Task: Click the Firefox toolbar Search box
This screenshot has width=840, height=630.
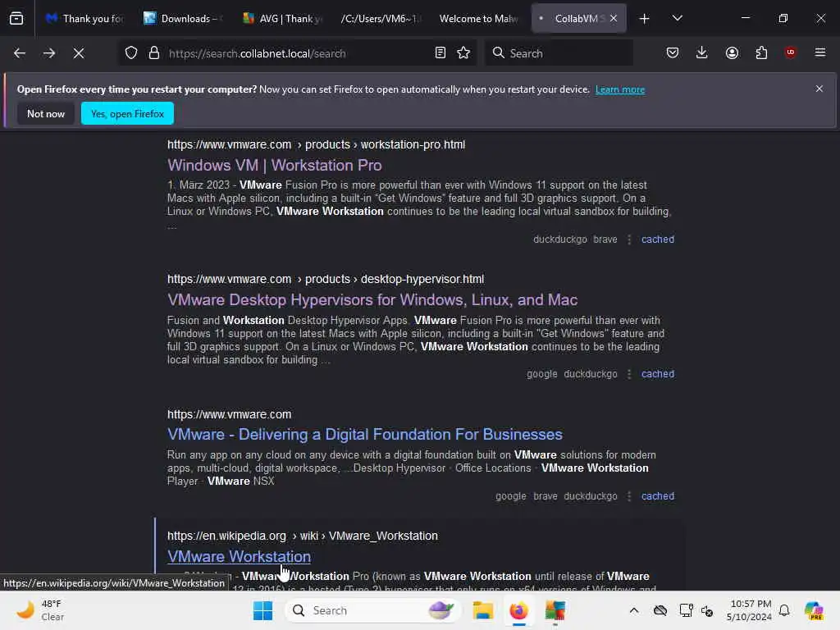Action: [559, 53]
